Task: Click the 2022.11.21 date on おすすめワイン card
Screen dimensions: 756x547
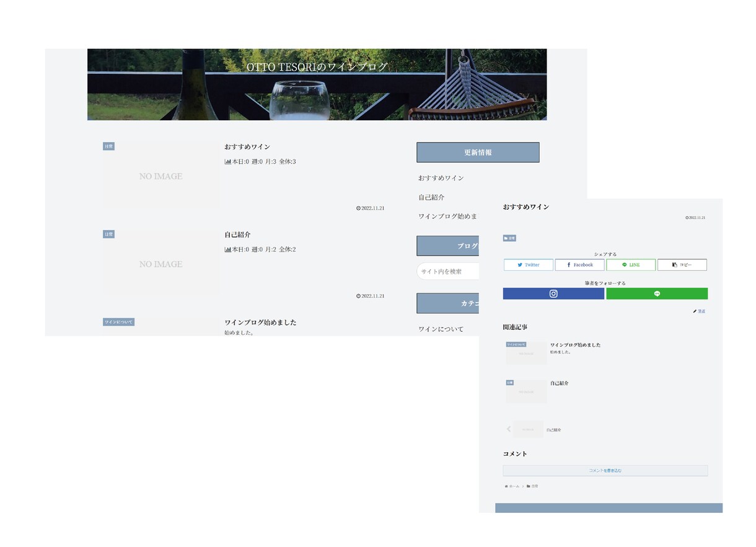Action: (371, 208)
